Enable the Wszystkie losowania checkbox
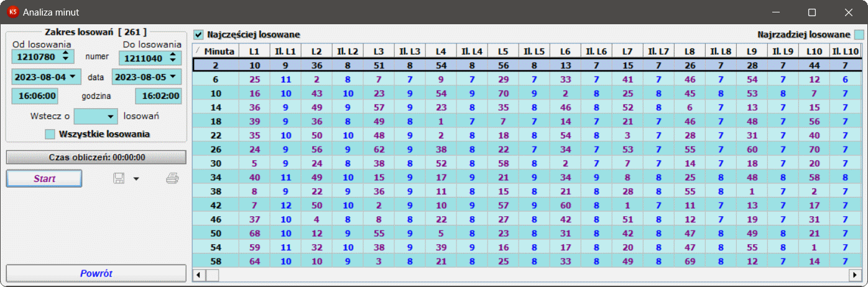Screen dimensions: 868x287 [x=50, y=134]
